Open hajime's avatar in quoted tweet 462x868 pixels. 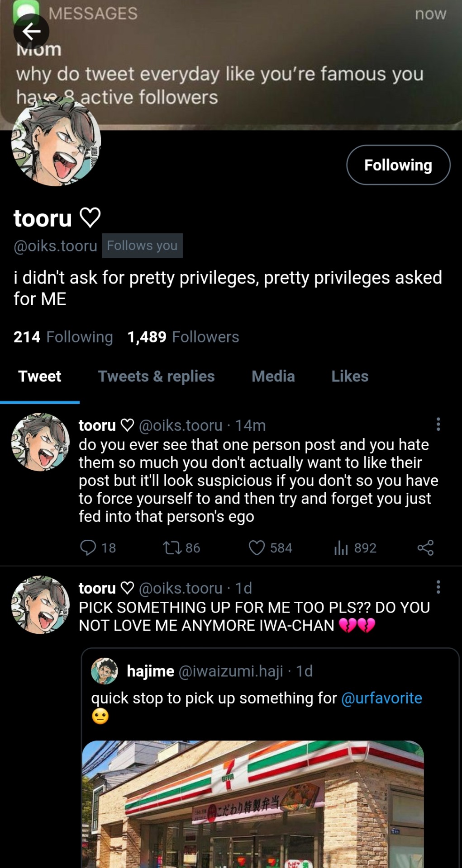click(104, 671)
